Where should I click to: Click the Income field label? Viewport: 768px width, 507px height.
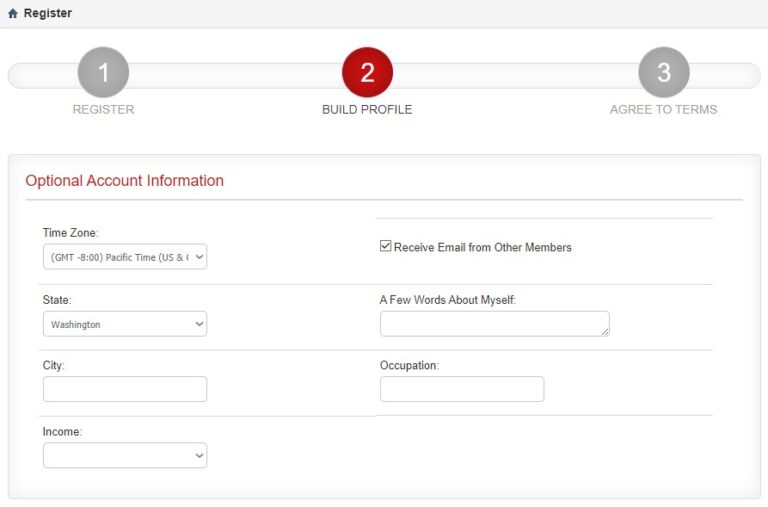[x=62, y=432]
